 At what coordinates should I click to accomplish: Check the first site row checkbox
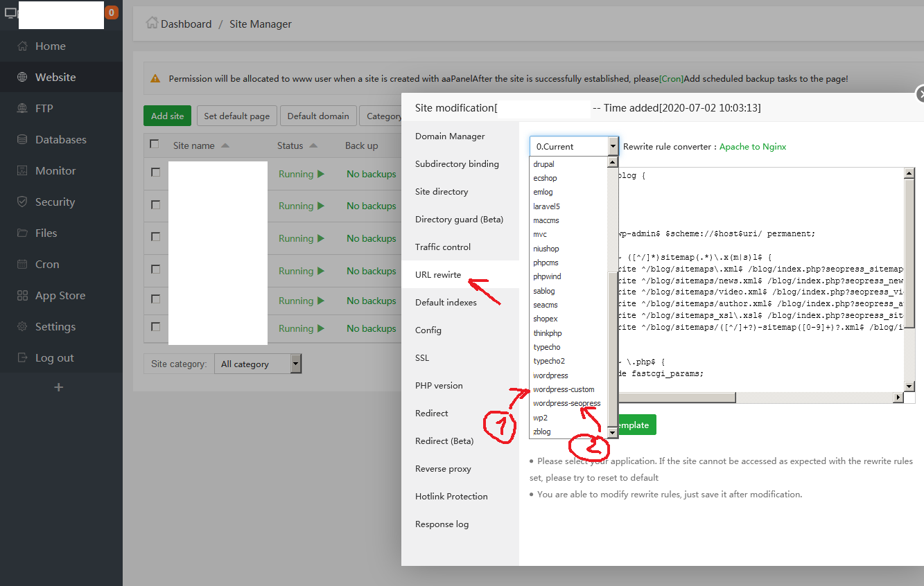pos(155,172)
